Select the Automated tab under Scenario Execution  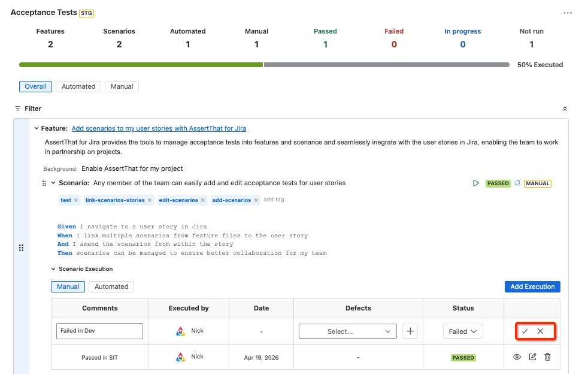click(x=111, y=286)
